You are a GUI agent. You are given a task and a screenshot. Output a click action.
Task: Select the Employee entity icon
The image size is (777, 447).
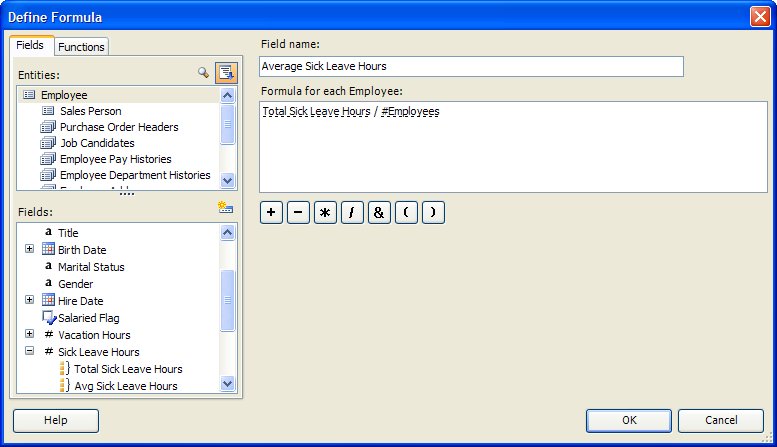point(29,95)
